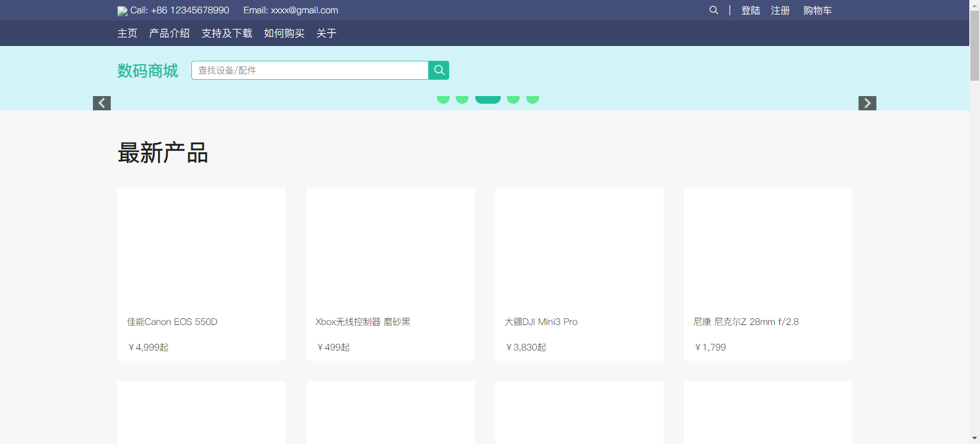Open the 如何购买 menu item
Viewport: 980px width, 444px height.
click(x=284, y=33)
